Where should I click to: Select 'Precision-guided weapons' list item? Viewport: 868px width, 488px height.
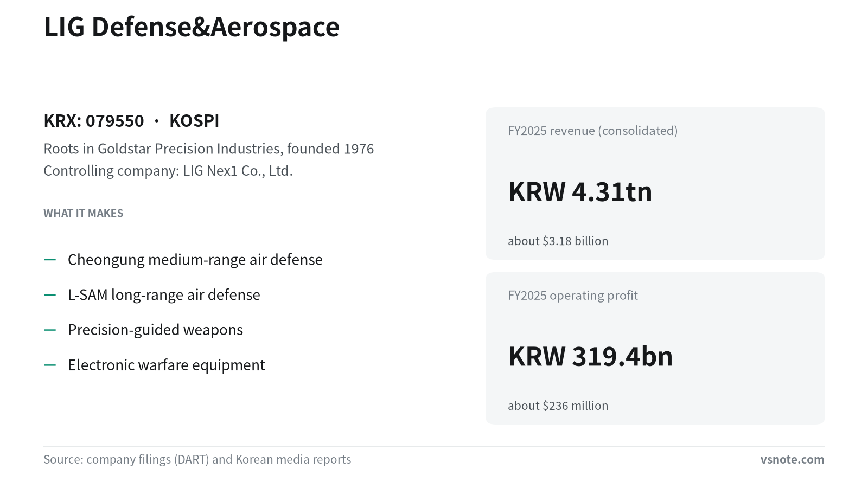(x=155, y=330)
